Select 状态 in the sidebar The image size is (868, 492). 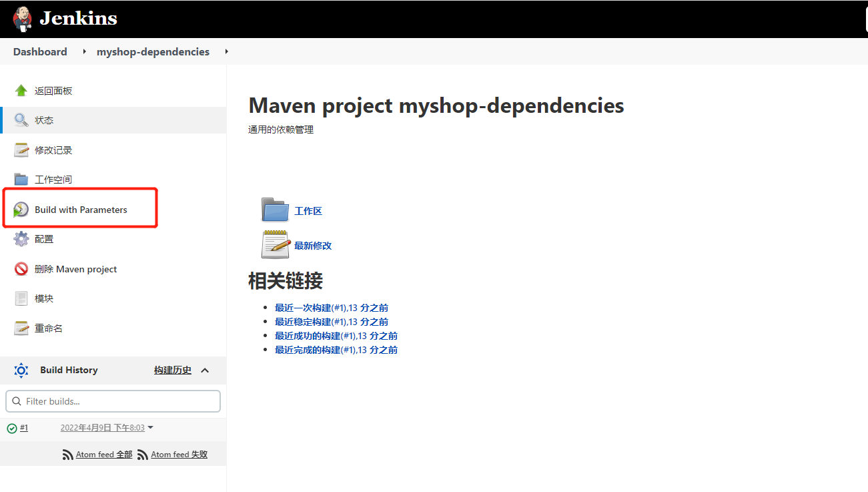point(44,120)
